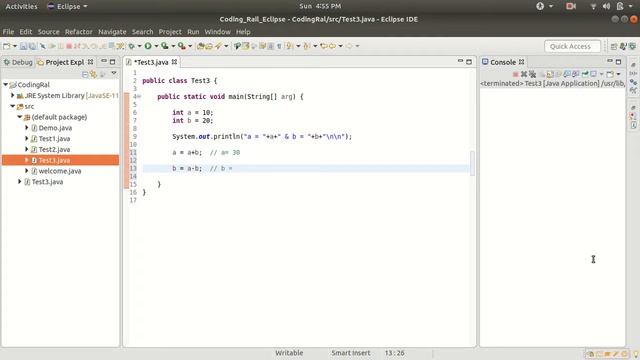Expand the Demo.java tree node
This screenshot has width=640, height=360.
point(27,128)
